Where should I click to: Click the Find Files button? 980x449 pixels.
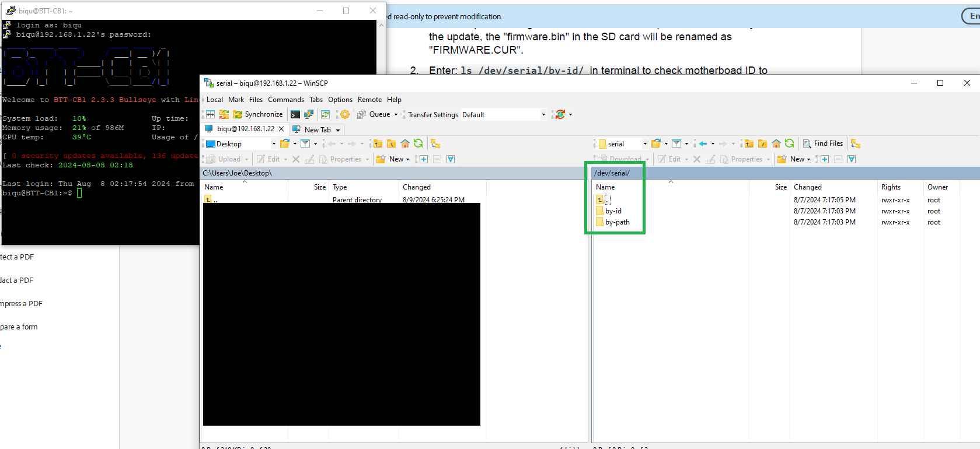tap(823, 143)
